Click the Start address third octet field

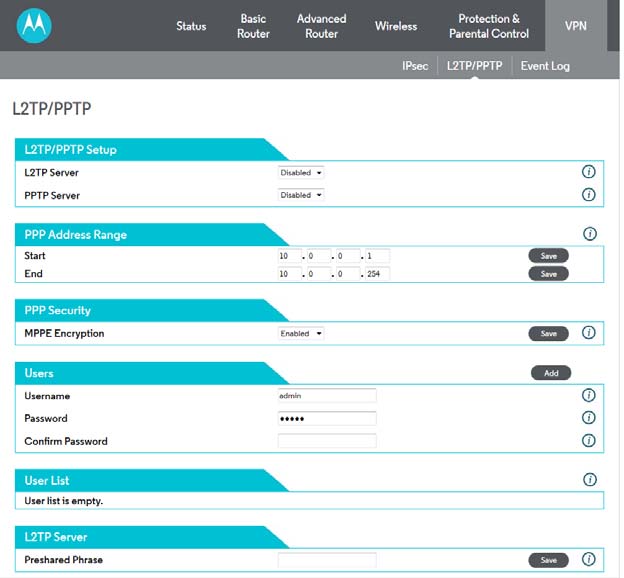point(348,256)
